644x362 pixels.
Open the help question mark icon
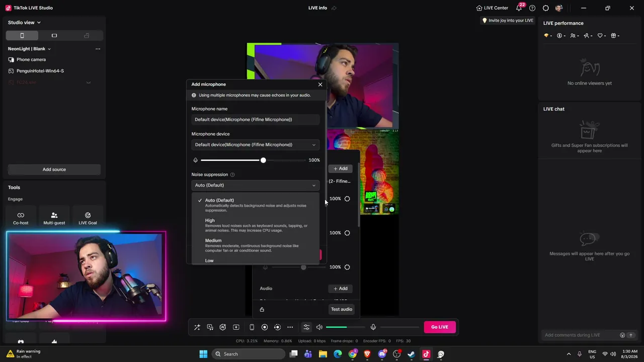click(x=532, y=8)
